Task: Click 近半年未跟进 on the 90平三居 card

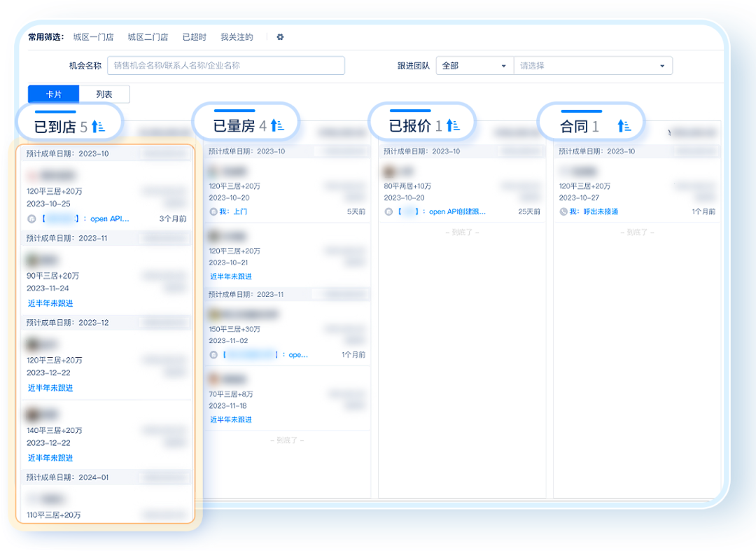Action: [x=50, y=303]
